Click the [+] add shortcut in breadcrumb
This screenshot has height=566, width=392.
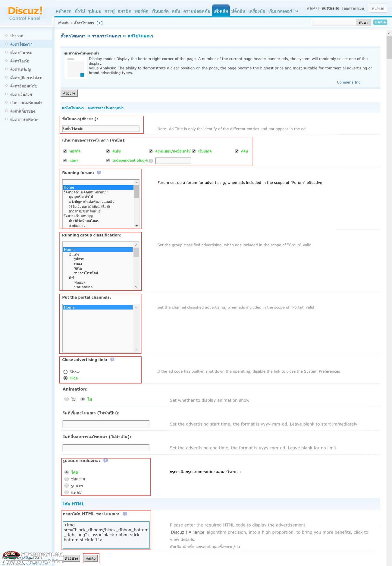pyautogui.click(x=99, y=23)
